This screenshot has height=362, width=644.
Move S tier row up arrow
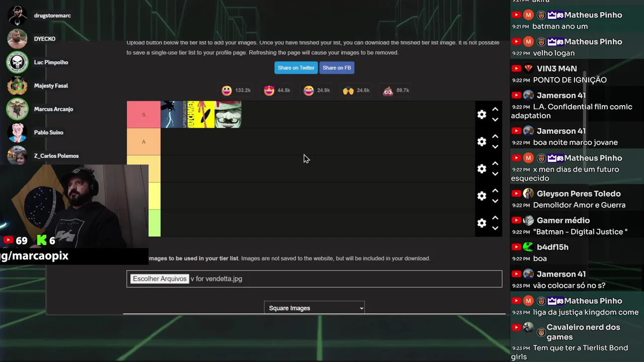[x=495, y=109]
